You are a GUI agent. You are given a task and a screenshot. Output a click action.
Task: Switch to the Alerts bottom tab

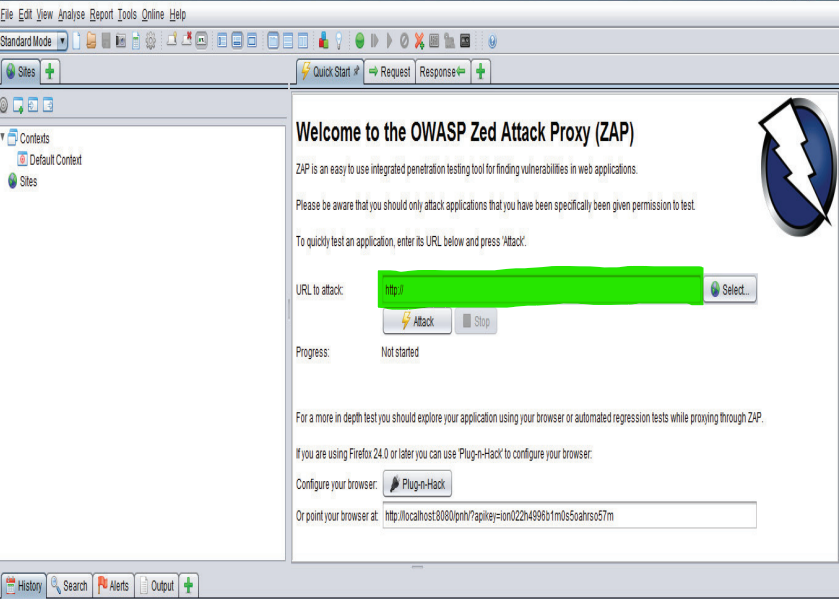tap(113, 586)
